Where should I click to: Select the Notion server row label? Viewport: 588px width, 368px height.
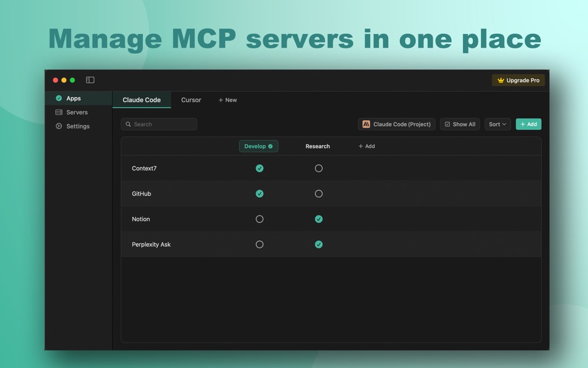point(141,219)
